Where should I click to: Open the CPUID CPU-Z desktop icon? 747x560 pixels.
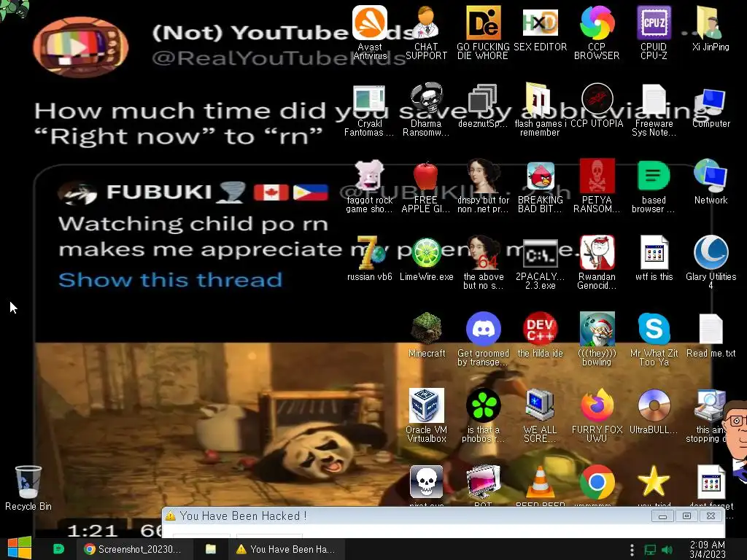pyautogui.click(x=654, y=33)
